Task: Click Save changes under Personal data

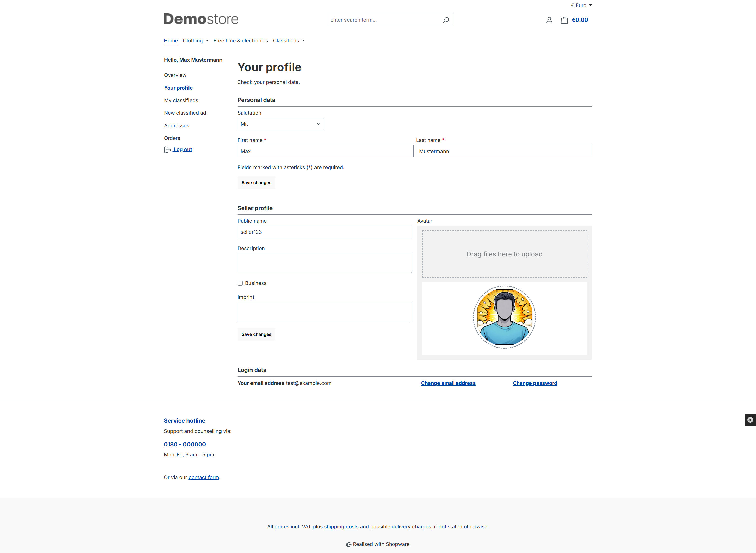Action: pos(256,182)
